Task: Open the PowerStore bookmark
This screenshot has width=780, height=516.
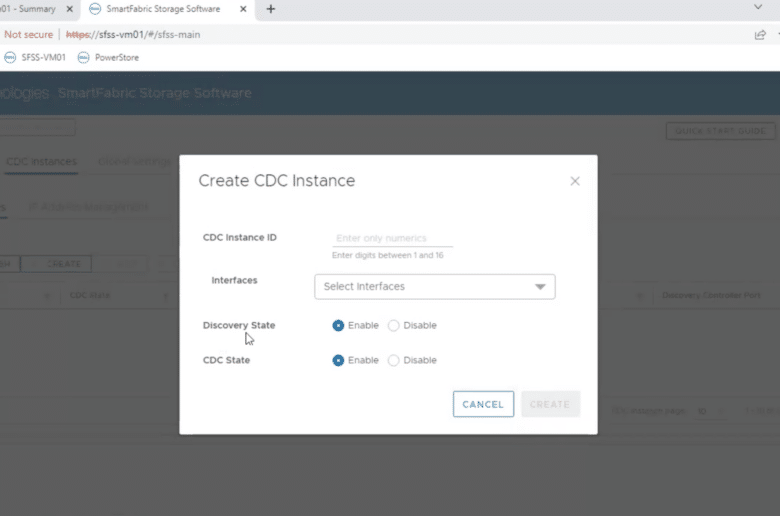Action: tap(108, 57)
